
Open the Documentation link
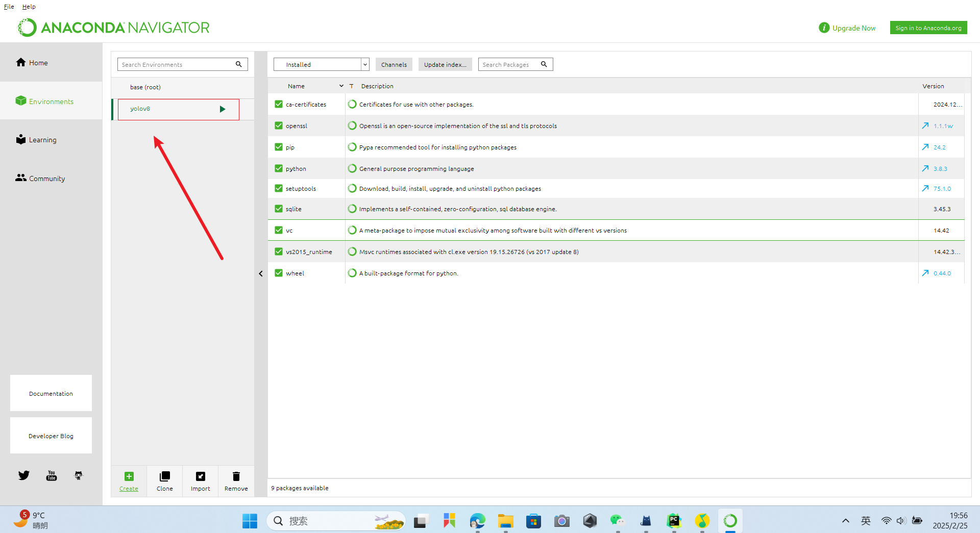pyautogui.click(x=51, y=393)
